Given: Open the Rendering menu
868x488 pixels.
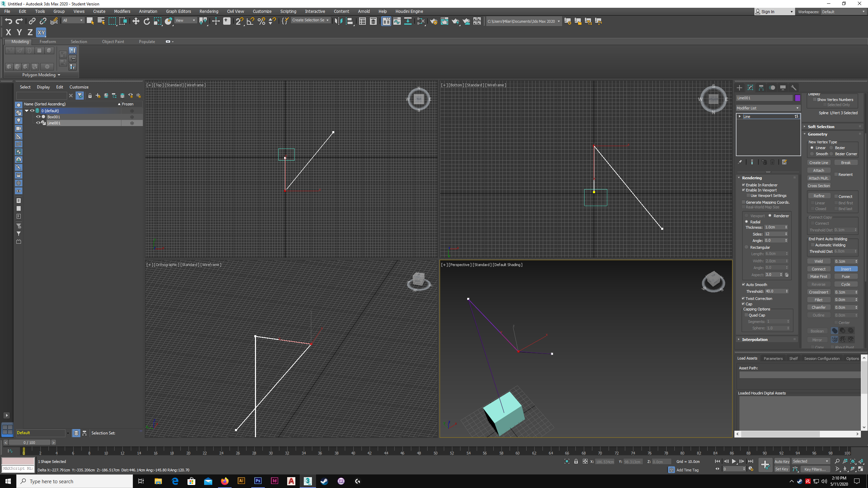Looking at the screenshot, I should [x=209, y=11].
